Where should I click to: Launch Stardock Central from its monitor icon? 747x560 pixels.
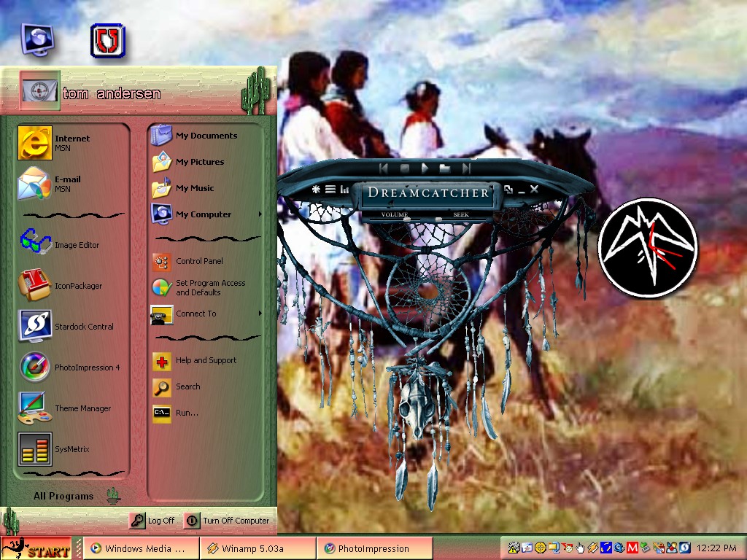34,326
